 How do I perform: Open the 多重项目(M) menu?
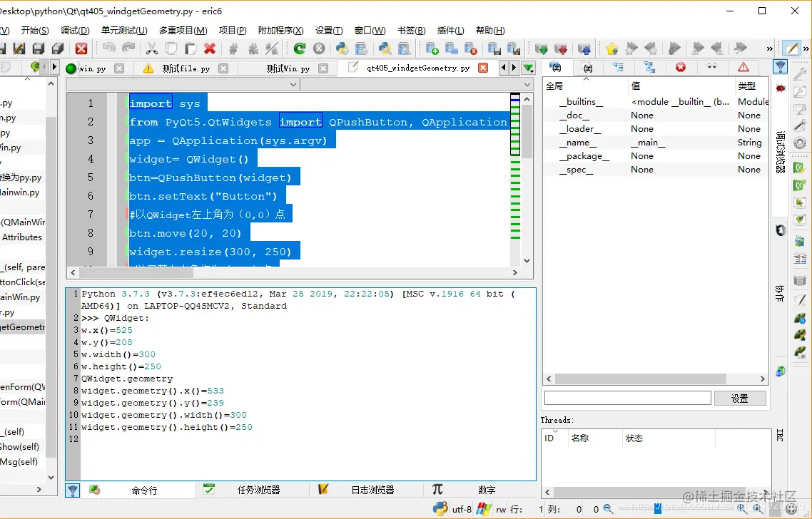click(183, 31)
